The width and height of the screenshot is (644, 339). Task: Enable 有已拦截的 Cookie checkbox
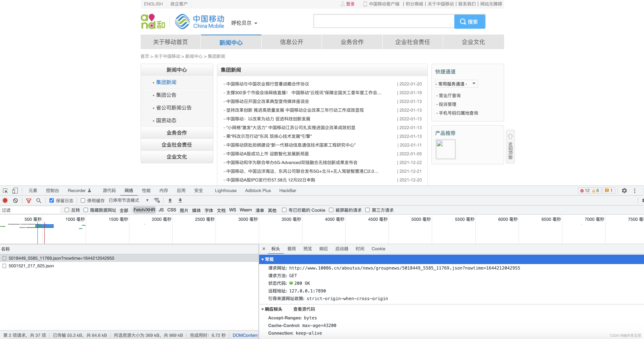tap(284, 210)
